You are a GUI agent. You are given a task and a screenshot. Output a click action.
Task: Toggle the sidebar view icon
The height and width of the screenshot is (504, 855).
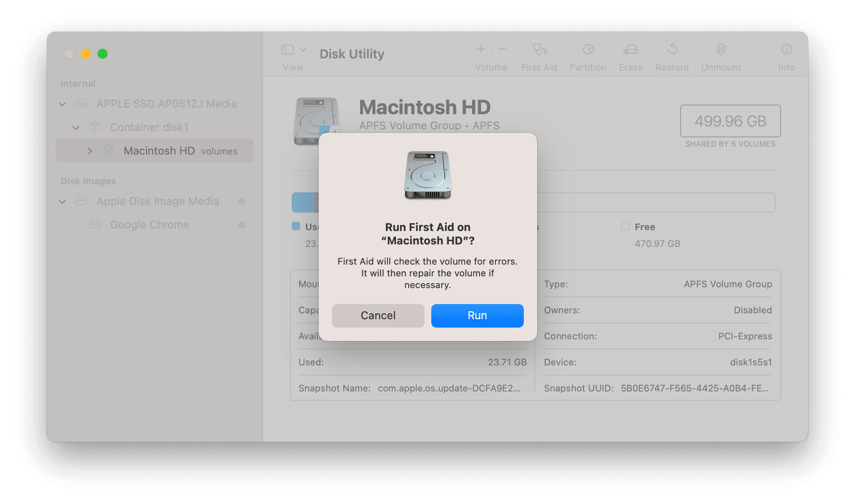click(x=287, y=50)
